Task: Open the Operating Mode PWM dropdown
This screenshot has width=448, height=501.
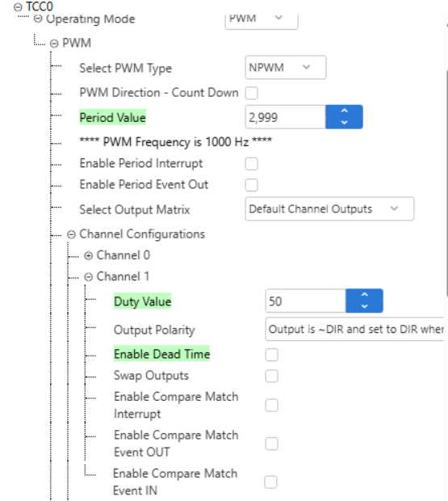Action: tap(262, 20)
